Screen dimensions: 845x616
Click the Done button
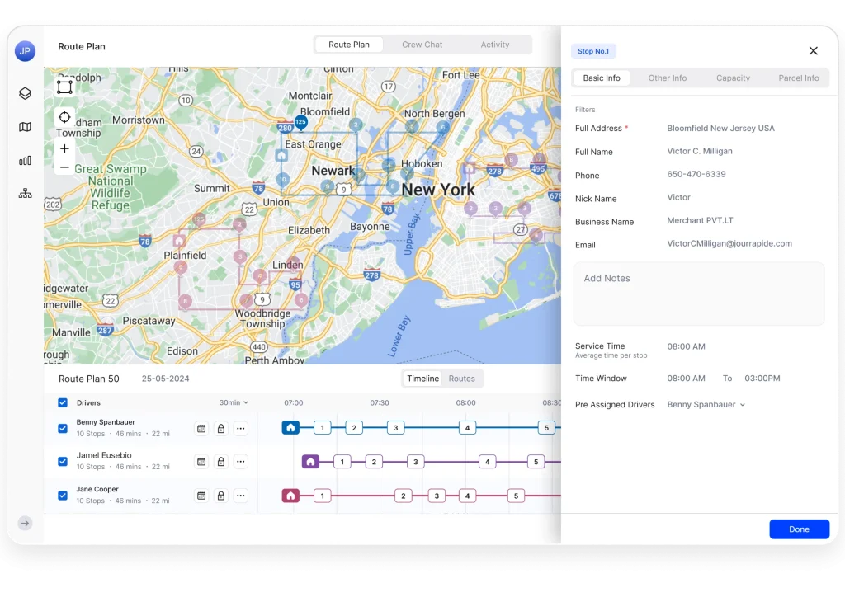pyautogui.click(x=799, y=529)
